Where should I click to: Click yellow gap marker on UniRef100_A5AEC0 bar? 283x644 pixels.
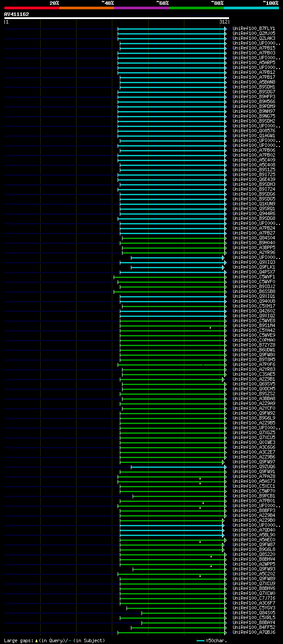(200, 542)
